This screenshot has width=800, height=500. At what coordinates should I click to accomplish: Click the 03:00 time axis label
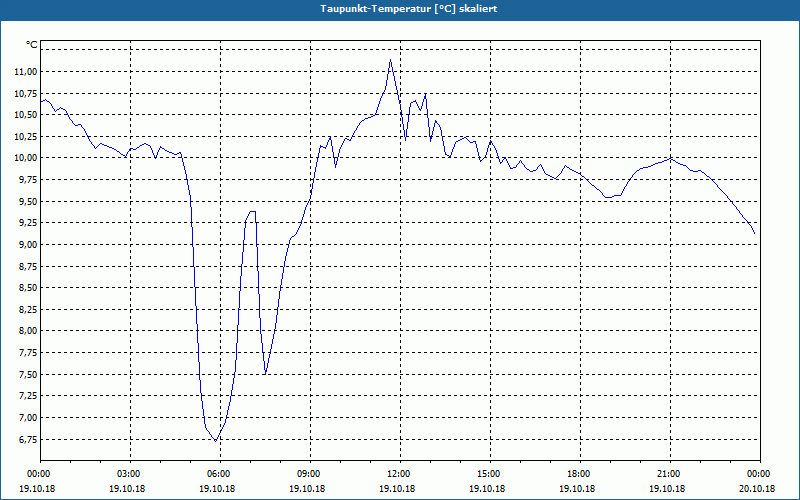(131, 474)
